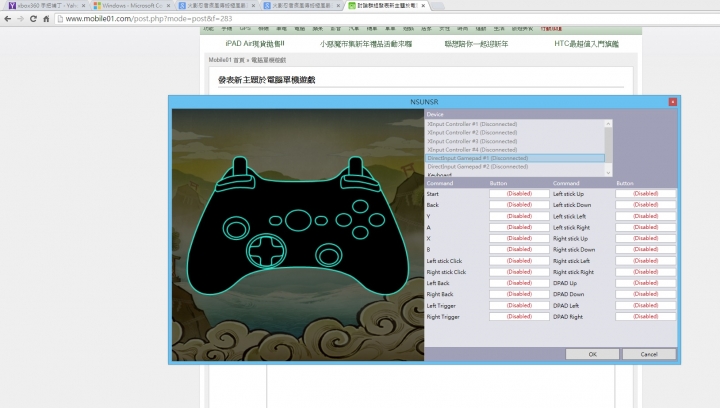The image size is (720, 408).
Task: Set the button for Right stick Up
Action: pos(646,238)
